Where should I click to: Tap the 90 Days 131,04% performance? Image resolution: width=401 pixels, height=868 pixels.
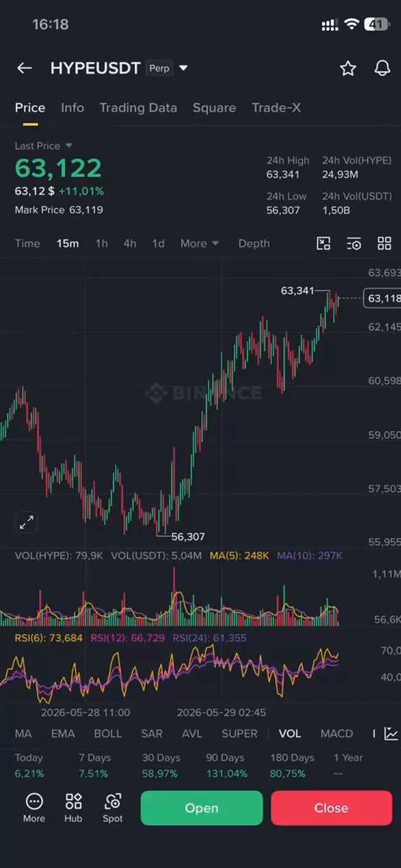(x=227, y=765)
